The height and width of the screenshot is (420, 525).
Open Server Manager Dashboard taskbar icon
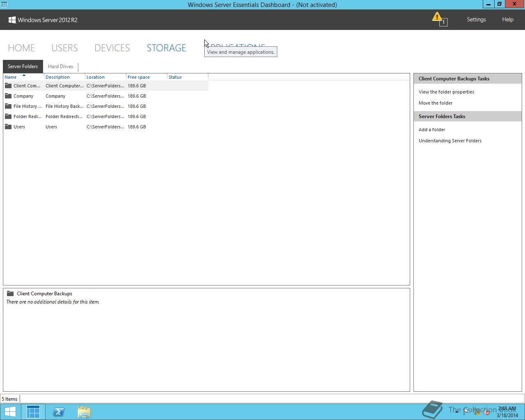(33, 412)
